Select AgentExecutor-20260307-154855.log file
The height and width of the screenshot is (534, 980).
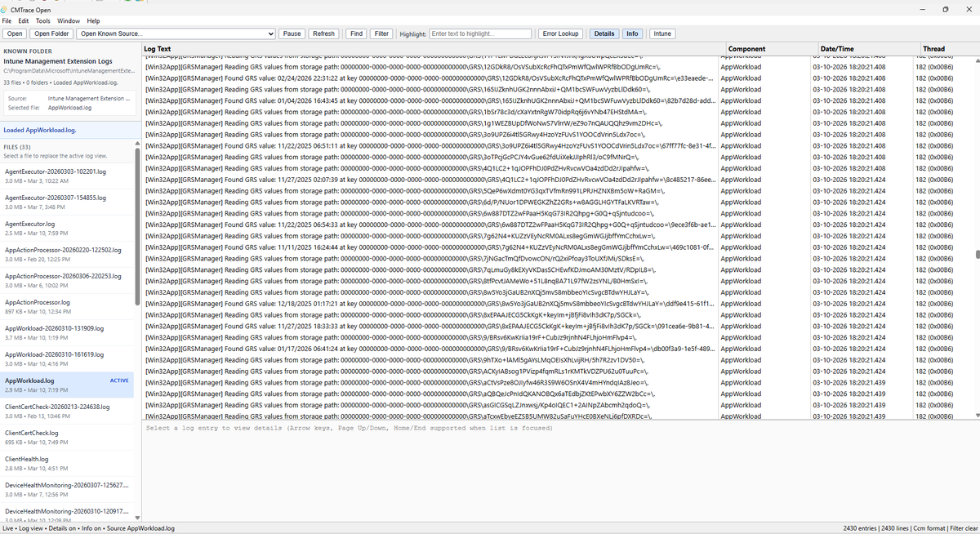coord(67,202)
